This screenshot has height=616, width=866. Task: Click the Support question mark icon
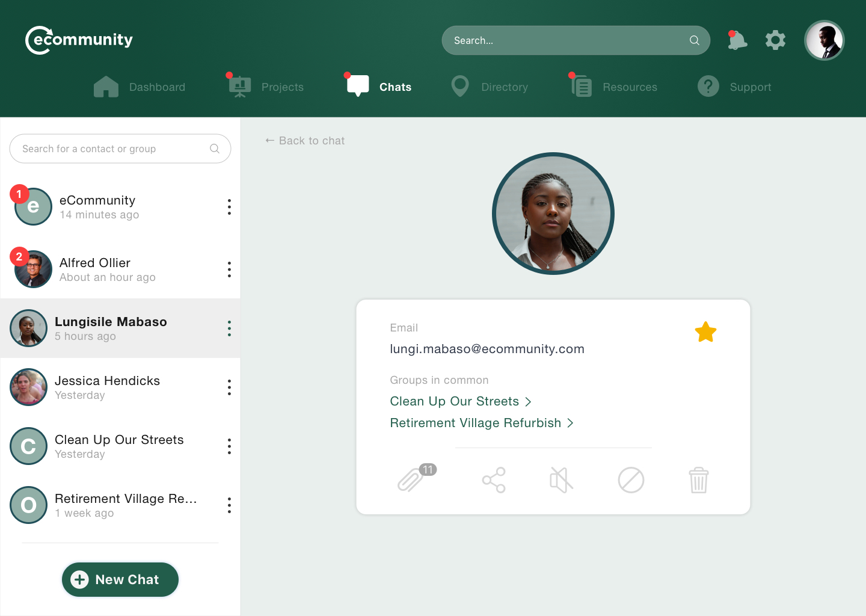pos(708,87)
